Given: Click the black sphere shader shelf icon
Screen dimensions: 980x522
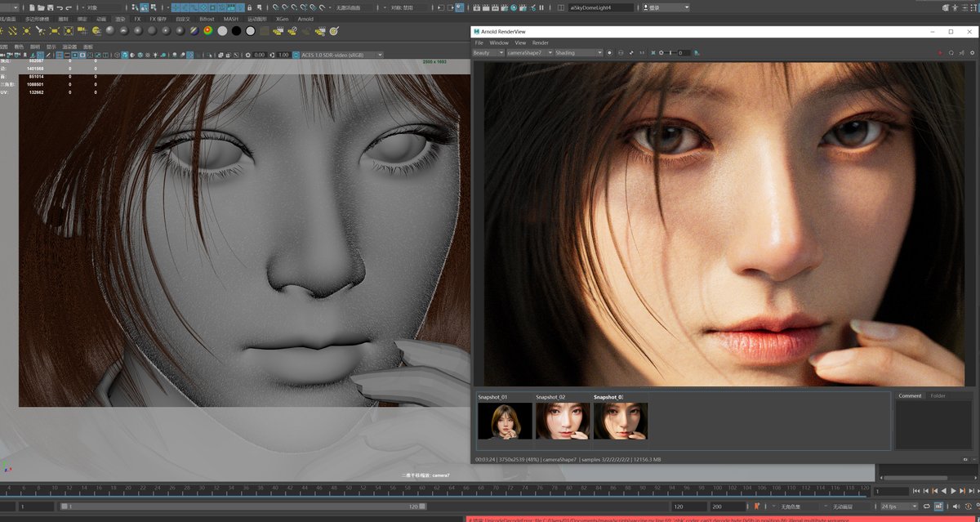Looking at the screenshot, I should point(236,30).
